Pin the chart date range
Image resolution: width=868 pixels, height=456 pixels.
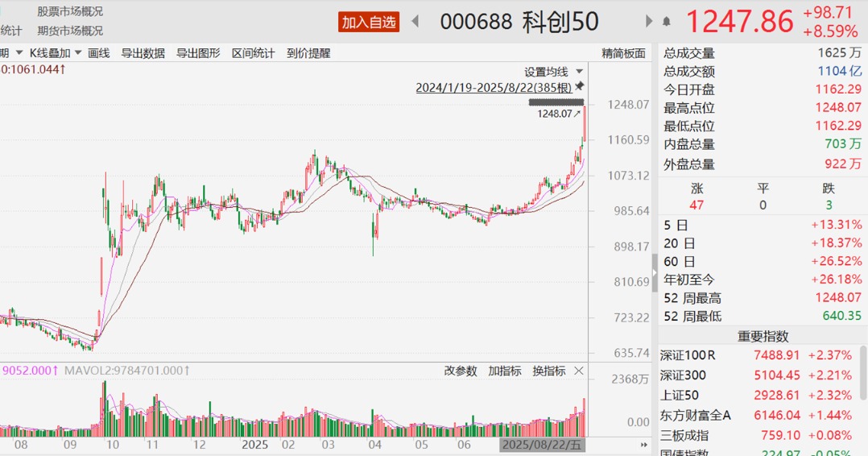(579, 87)
